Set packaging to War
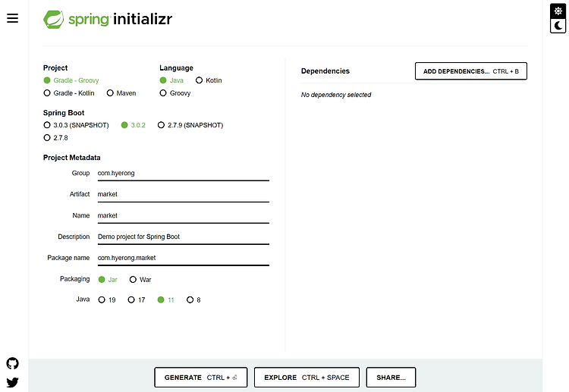569x392 pixels. (x=140, y=280)
